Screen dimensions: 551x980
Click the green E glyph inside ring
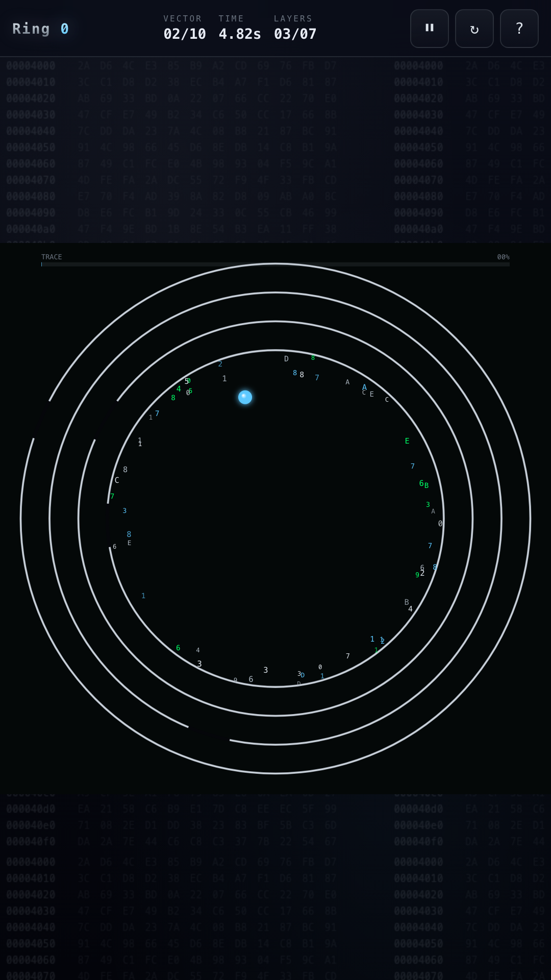coord(407,441)
